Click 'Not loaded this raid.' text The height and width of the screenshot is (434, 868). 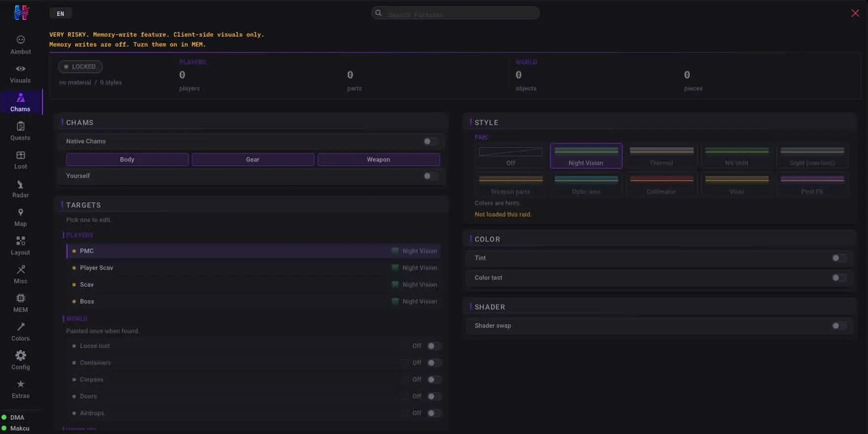click(503, 215)
